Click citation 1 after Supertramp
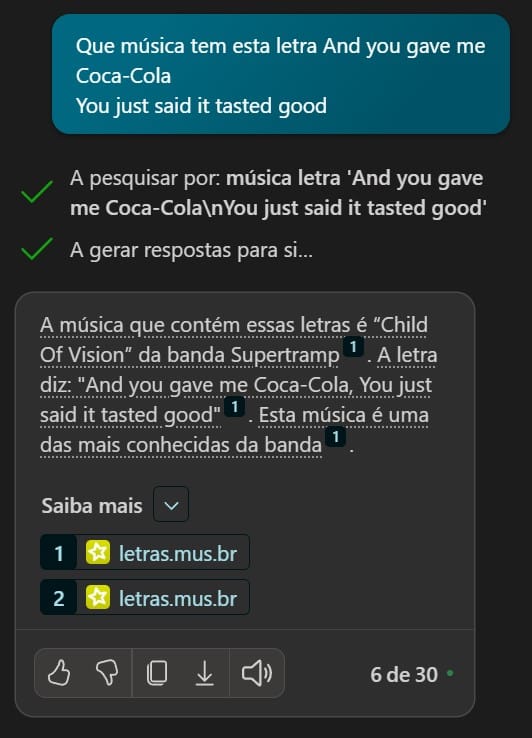532x738 pixels. pyautogui.click(x=353, y=347)
